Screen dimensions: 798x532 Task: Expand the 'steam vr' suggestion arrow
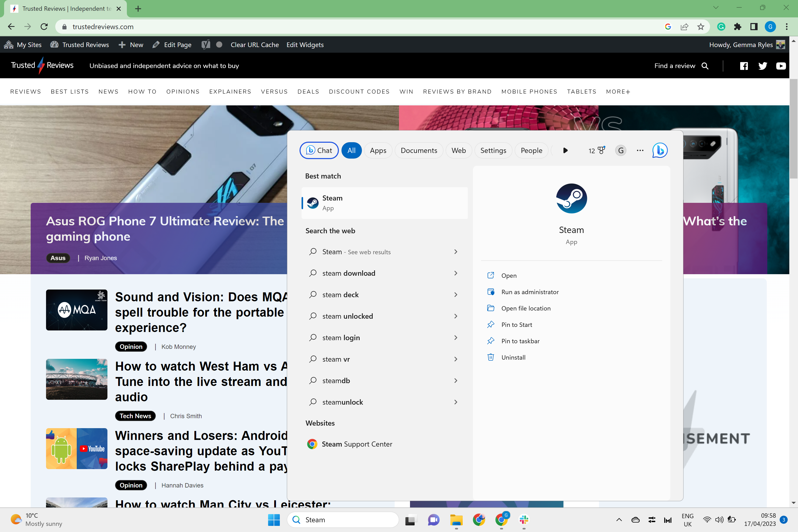coord(456,359)
